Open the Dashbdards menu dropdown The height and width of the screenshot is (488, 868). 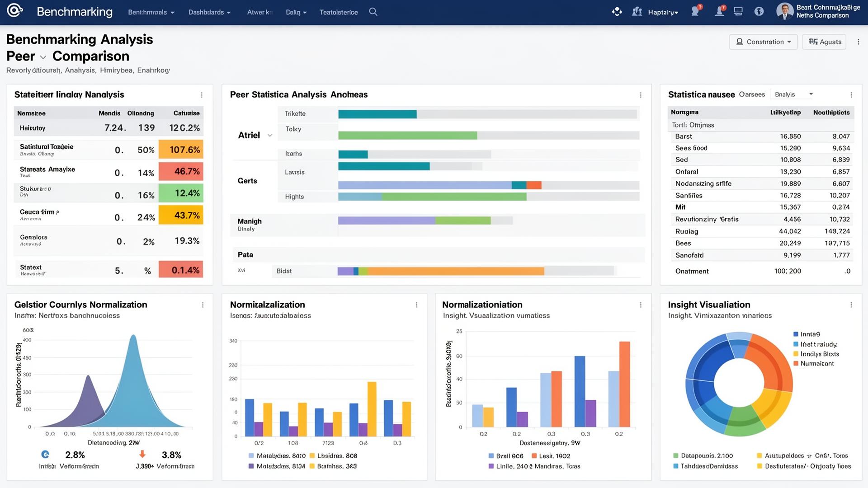point(209,12)
